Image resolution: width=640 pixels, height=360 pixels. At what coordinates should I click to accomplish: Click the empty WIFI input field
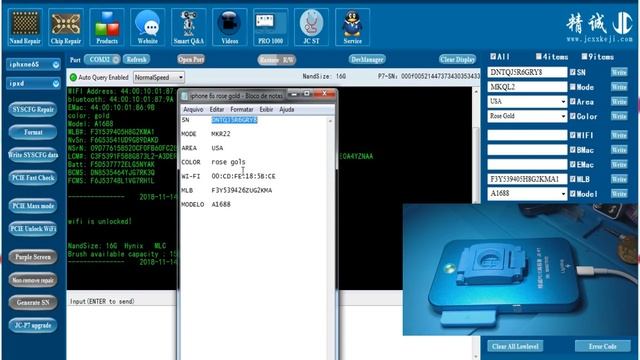[x=527, y=135]
